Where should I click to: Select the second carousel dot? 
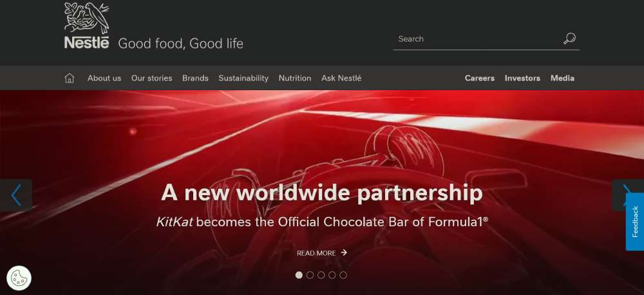click(310, 275)
